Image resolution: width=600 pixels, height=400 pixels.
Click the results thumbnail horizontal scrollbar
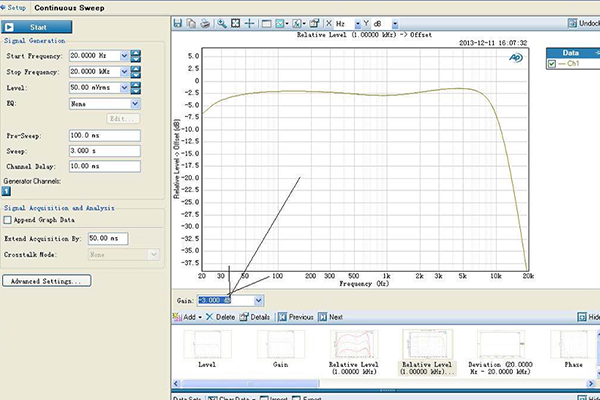(x=250, y=383)
